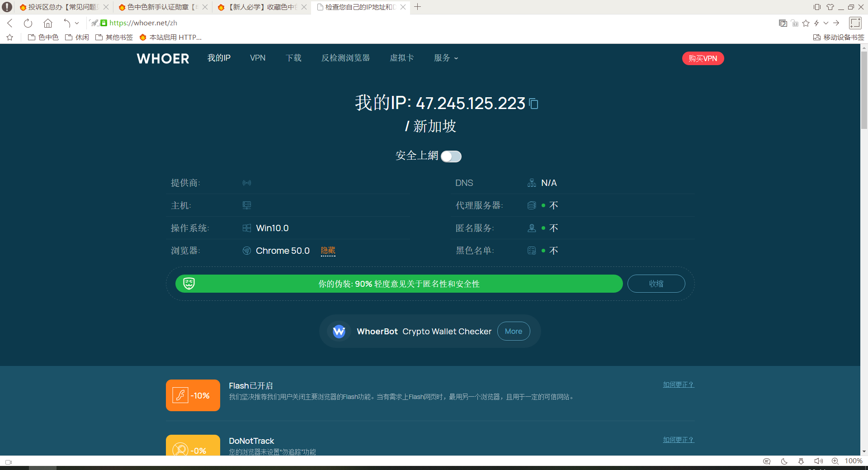Image resolution: width=868 pixels, height=470 pixels.
Task: Toggle night mode moon icon in status bar
Action: [784, 461]
